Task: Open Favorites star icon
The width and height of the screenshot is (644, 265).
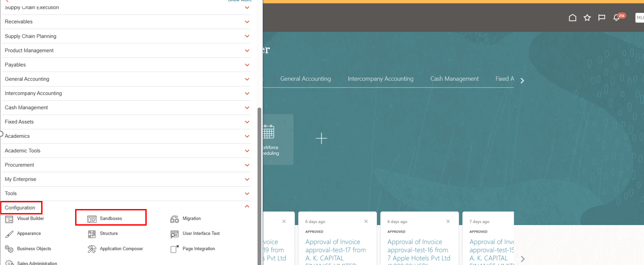Action: click(x=587, y=18)
